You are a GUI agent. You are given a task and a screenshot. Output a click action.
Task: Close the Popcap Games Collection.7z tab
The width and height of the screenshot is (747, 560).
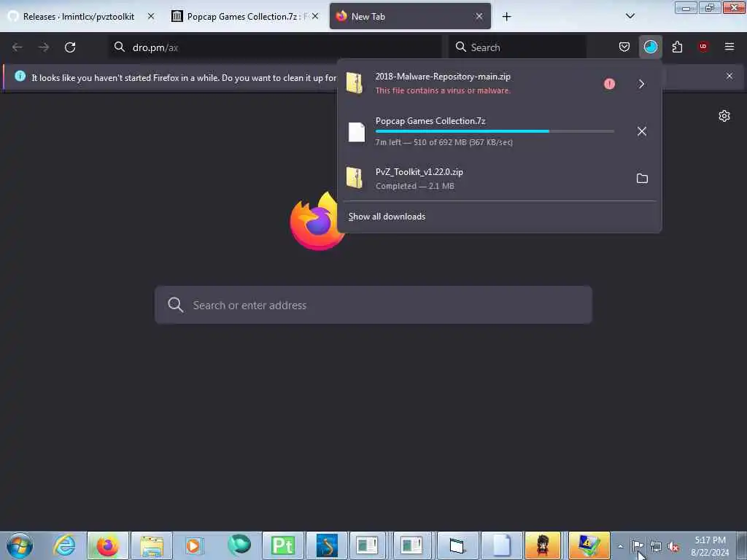coord(315,16)
